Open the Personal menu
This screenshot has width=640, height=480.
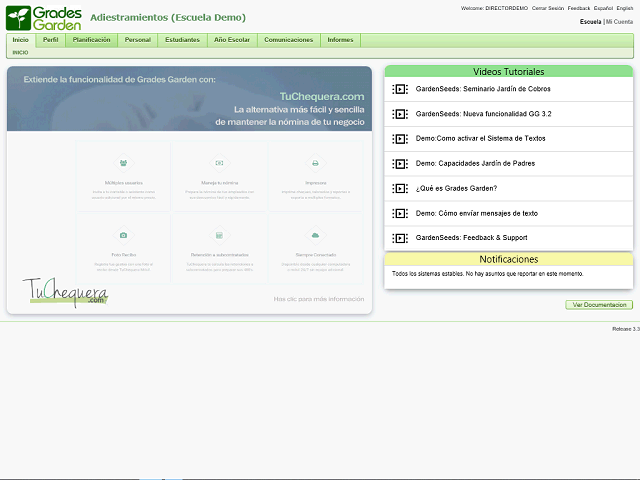(x=138, y=40)
